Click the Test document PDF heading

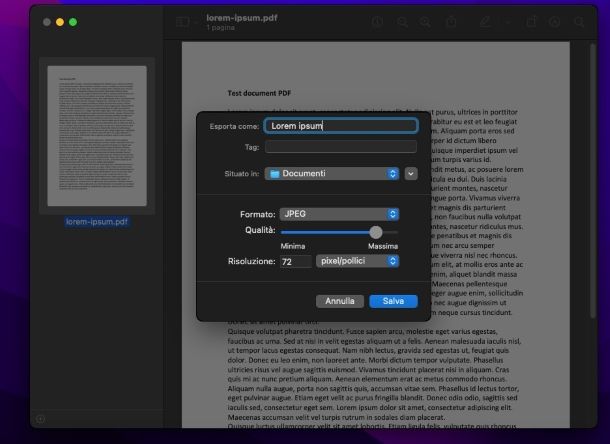[x=259, y=93]
